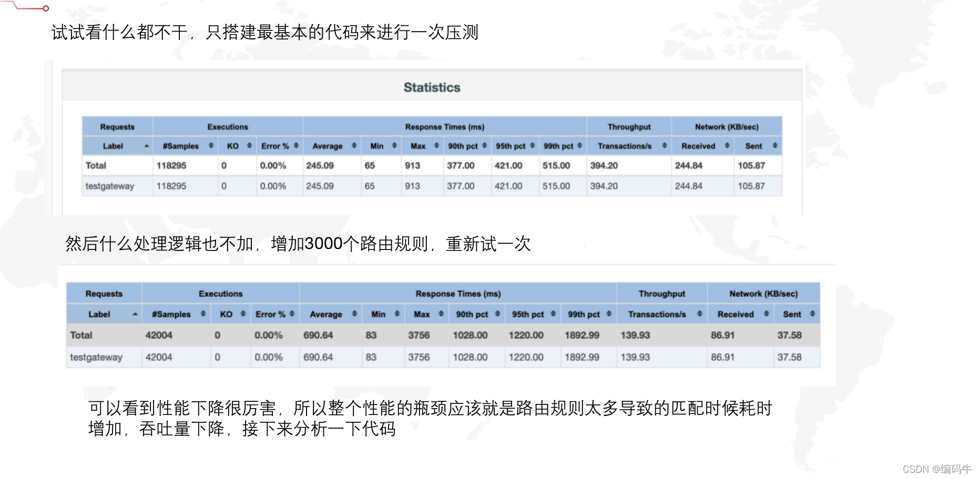Select top table testgateway row label
Image resolution: width=980 pixels, height=479 pixels.
pyautogui.click(x=110, y=186)
